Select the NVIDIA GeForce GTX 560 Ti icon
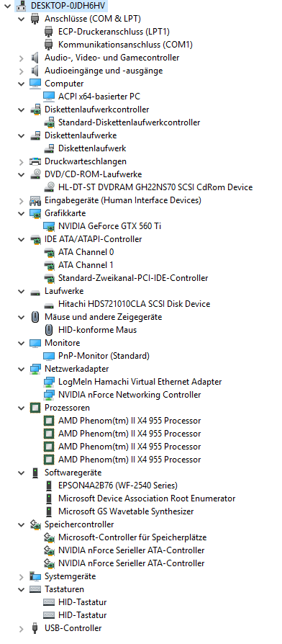Image resolution: width=282 pixels, height=644 pixels. coord(49,226)
